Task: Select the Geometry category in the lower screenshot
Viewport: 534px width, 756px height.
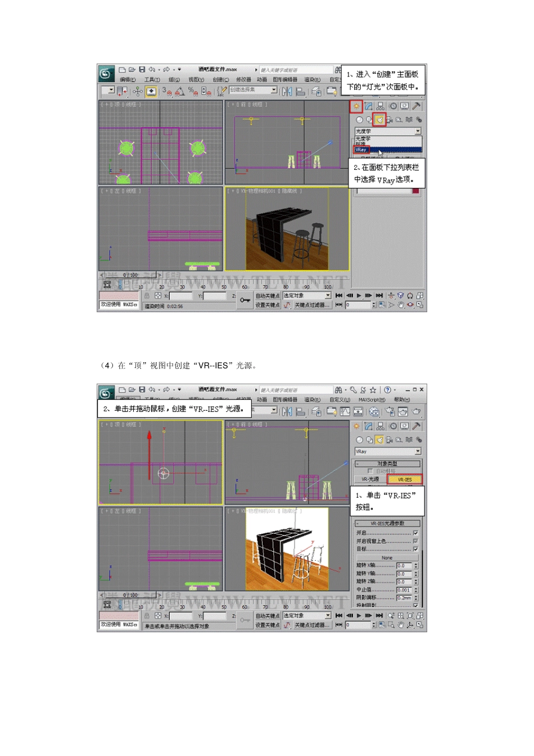Action: pos(359,440)
